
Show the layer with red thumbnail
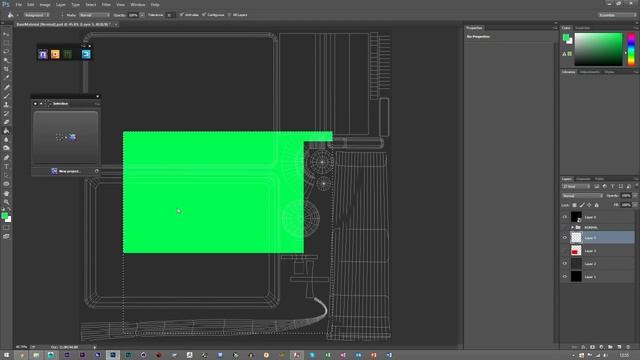[565, 251]
